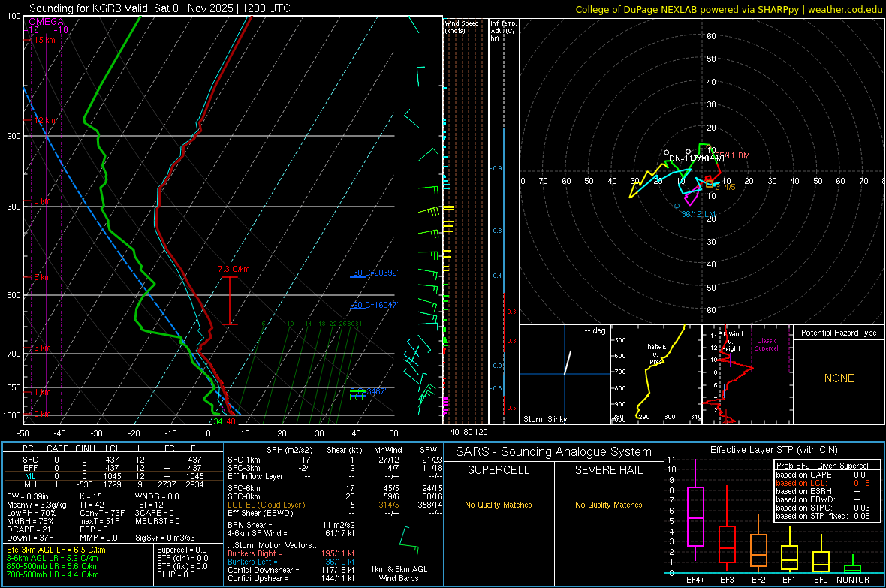Click the 'SigSvr = 0 m3/s3' value
The height and width of the screenshot is (588, 886).
[x=165, y=538]
